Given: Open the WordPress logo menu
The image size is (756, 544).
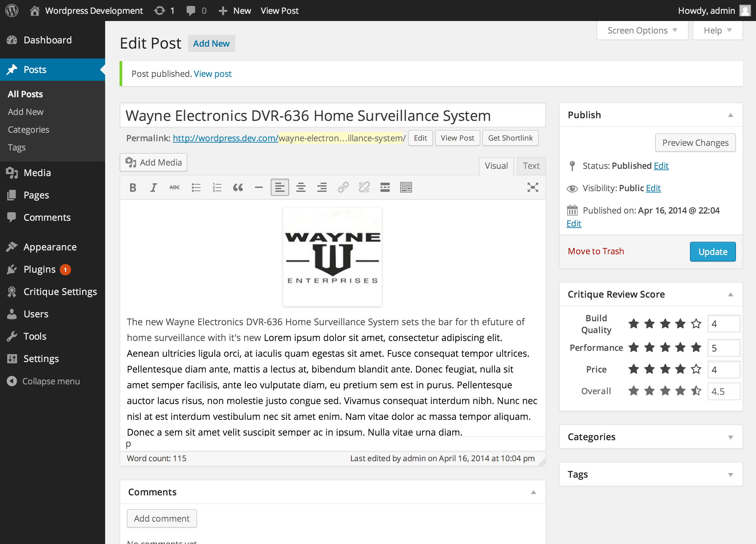Looking at the screenshot, I should pos(12,11).
